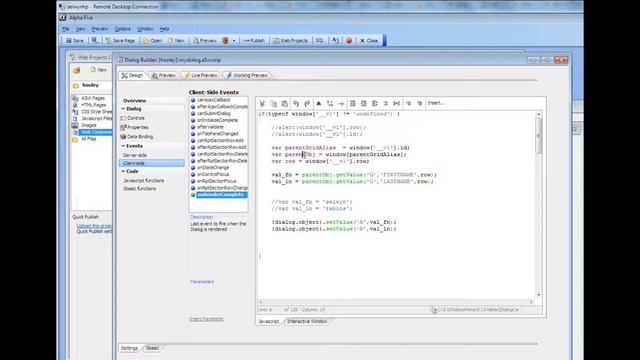Click the Undo icon in the editor toolbar
640x360 pixels.
[x=296, y=103]
